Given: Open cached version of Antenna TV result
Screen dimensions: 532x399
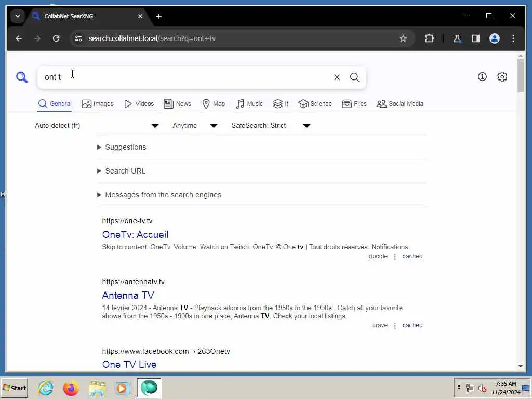Looking at the screenshot, I should [413, 325].
